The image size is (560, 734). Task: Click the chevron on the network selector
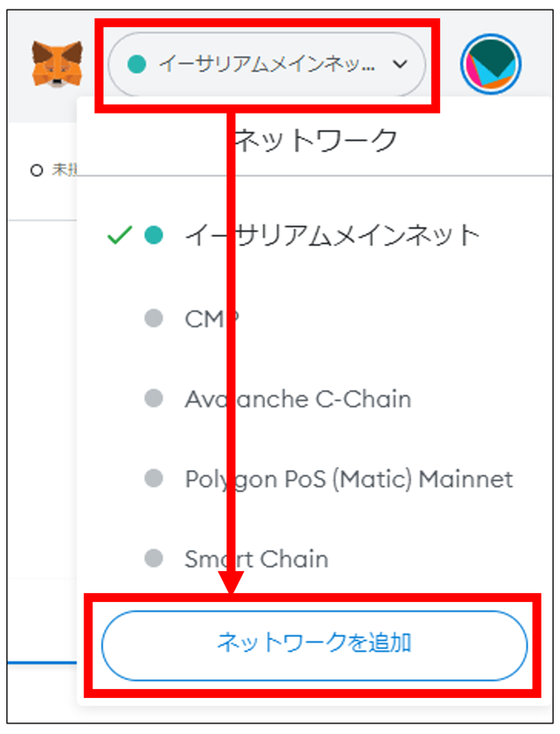pyautogui.click(x=402, y=64)
